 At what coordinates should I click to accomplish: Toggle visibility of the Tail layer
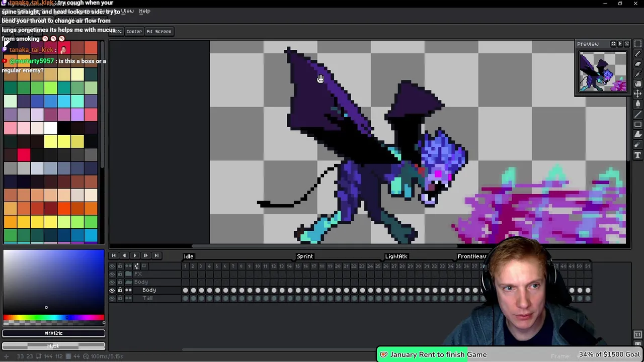coord(112,298)
